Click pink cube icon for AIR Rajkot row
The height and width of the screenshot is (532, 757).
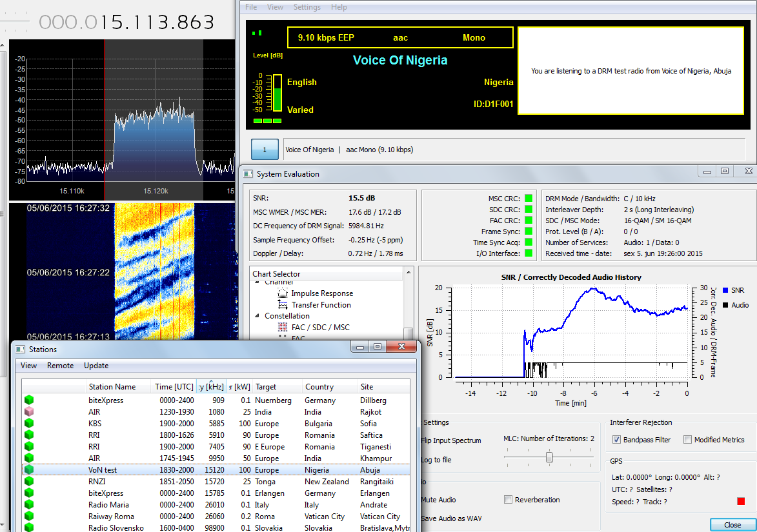29,411
